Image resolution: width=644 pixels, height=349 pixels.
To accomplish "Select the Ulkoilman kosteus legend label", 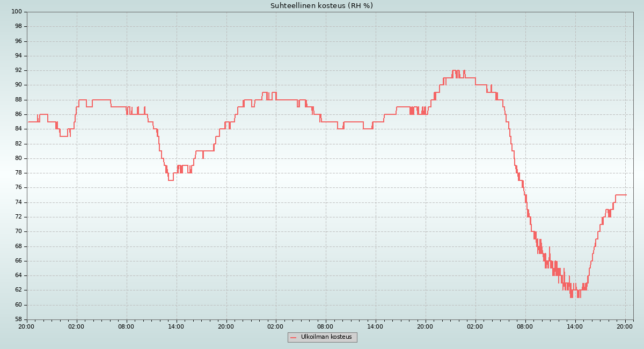I will click(326, 337).
